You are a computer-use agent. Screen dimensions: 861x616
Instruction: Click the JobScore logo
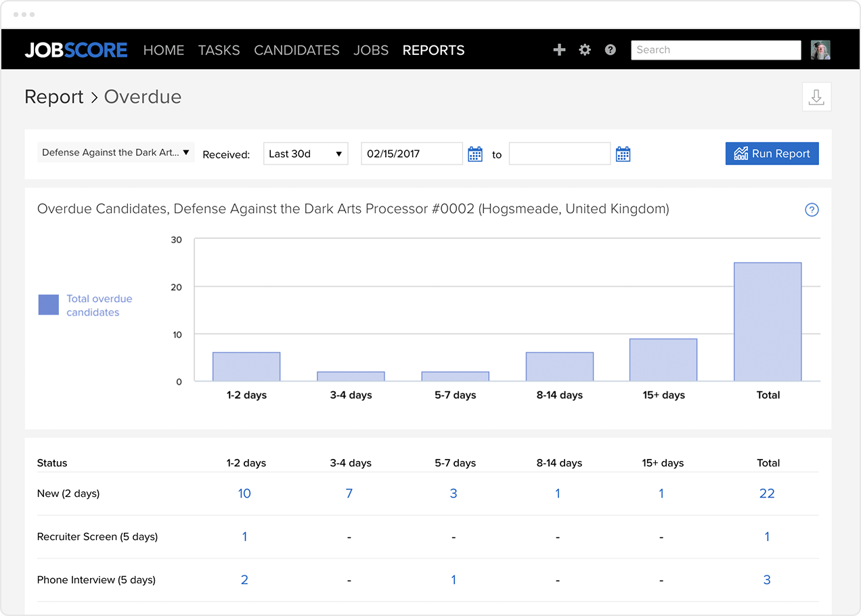coord(76,50)
